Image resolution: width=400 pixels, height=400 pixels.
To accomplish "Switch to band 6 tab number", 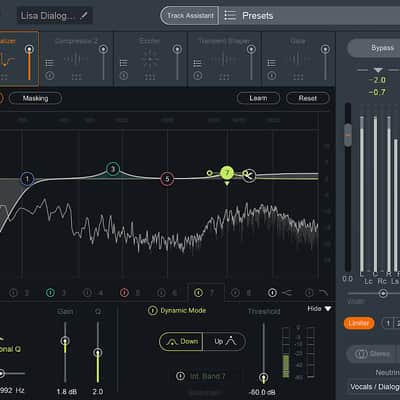I will (x=174, y=293).
